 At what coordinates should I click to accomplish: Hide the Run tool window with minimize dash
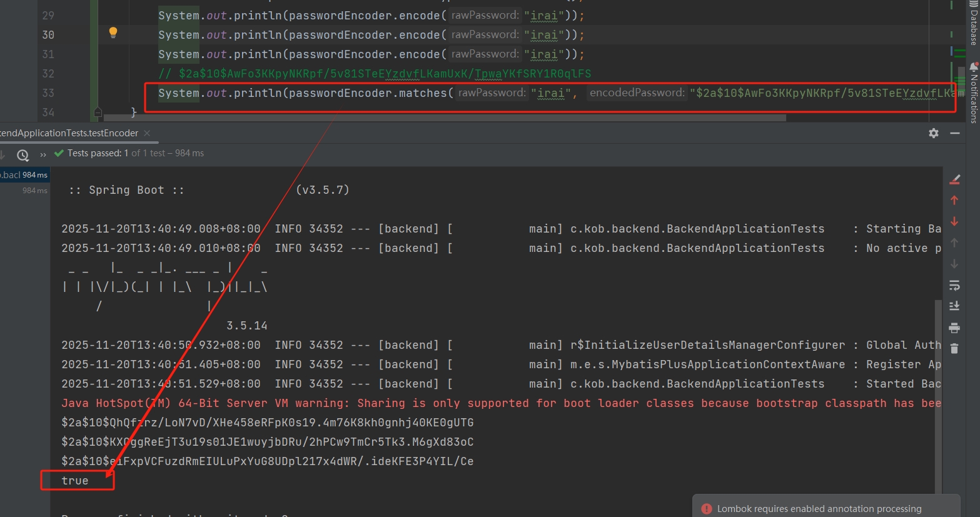pyautogui.click(x=955, y=133)
